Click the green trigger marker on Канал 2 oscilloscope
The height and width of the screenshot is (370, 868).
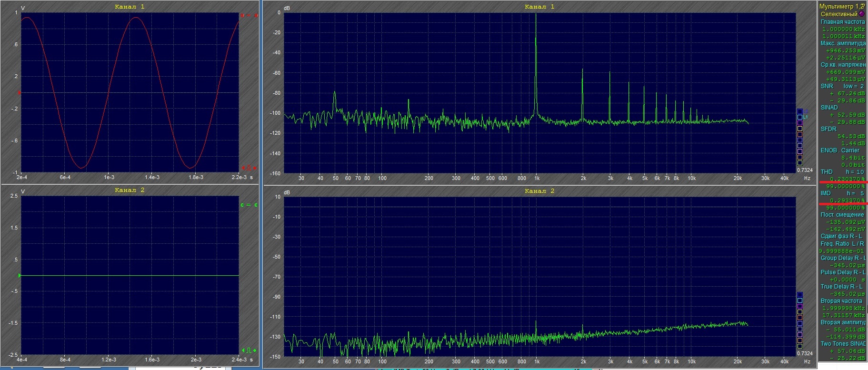249,350
